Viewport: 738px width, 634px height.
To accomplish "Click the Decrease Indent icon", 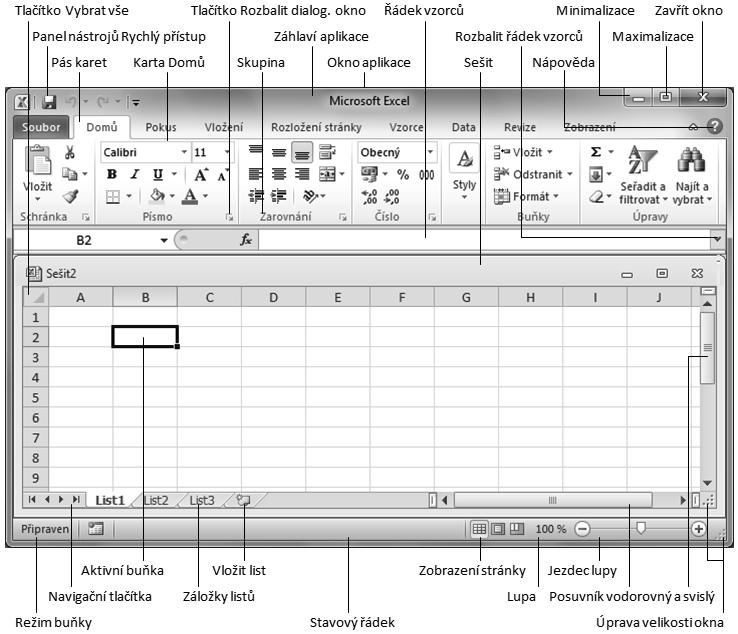I will (x=256, y=196).
